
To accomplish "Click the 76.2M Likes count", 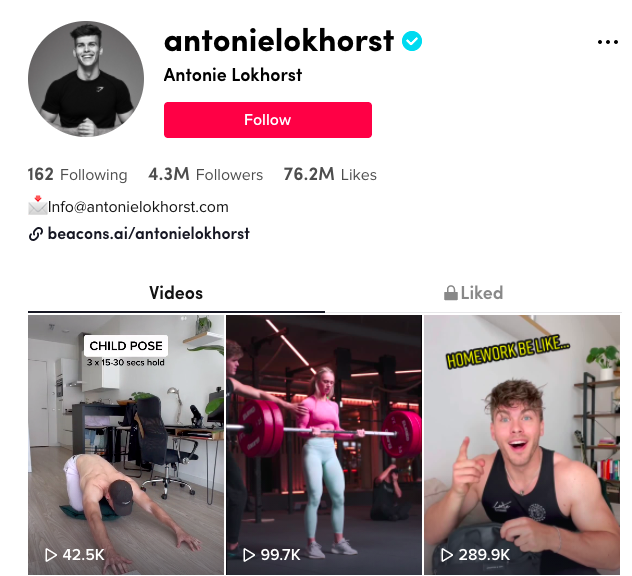I will click(x=330, y=175).
